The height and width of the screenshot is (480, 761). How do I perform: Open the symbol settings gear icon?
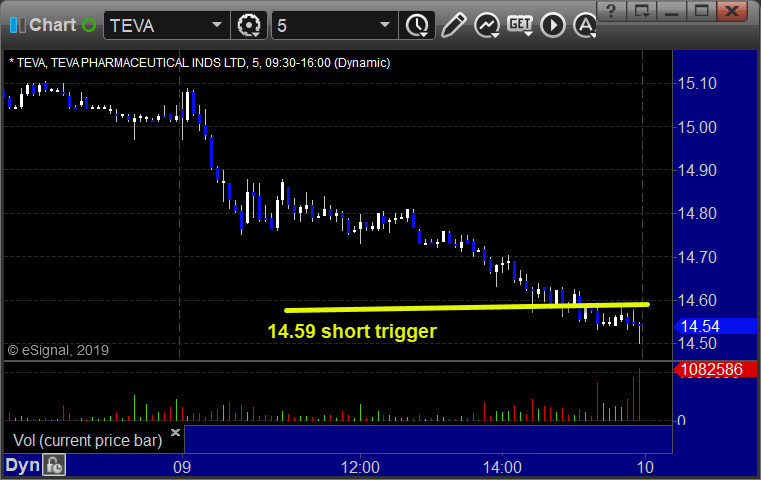click(x=249, y=25)
